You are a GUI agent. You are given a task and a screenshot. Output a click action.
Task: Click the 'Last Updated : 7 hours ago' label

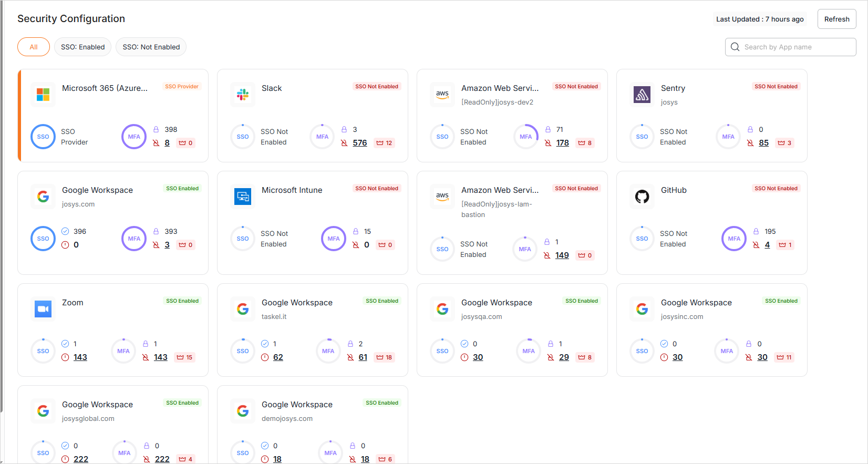[x=760, y=19]
